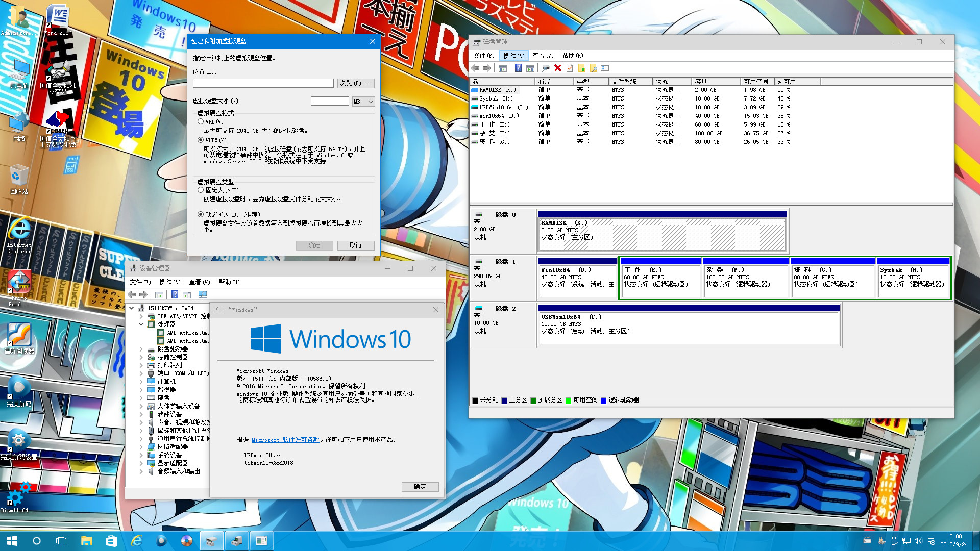Open Recycle Bin desktop icon
This screenshot has height=551, width=980.
tap(19, 180)
